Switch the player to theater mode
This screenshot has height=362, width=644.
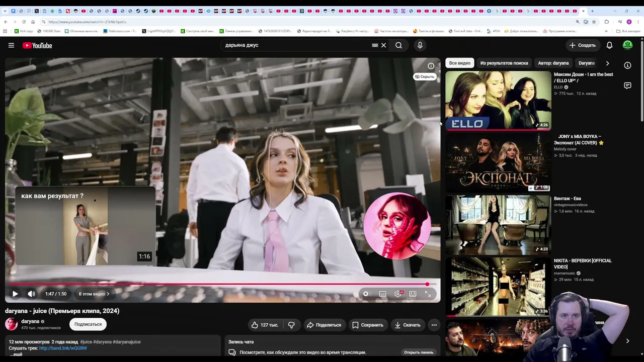click(413, 294)
